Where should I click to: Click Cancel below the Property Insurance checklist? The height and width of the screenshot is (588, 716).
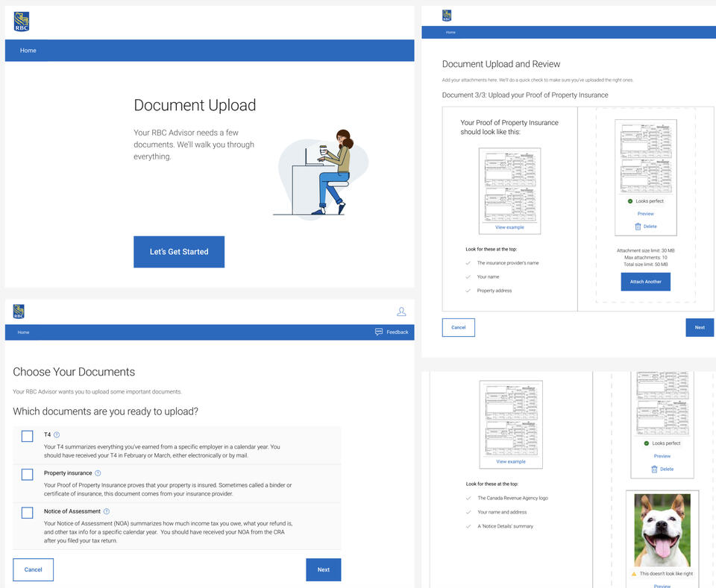[x=458, y=328]
